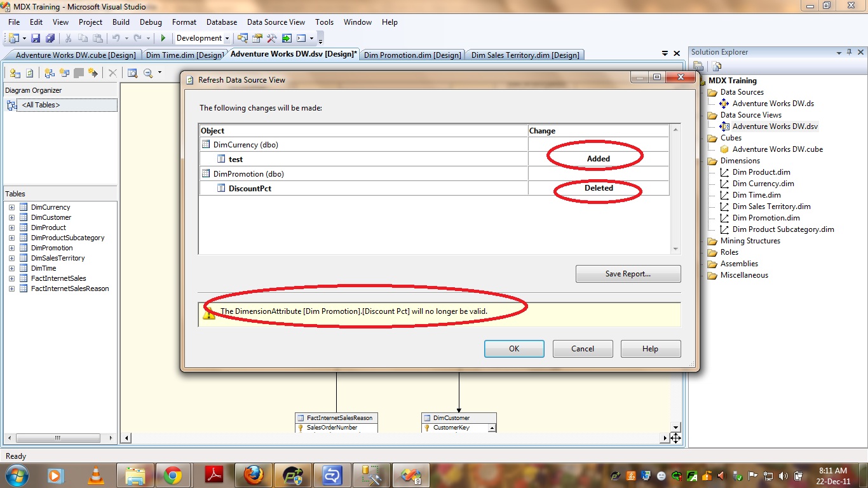This screenshot has height=488, width=868.
Task: Click OK to confirm refresh changes
Action: click(513, 349)
